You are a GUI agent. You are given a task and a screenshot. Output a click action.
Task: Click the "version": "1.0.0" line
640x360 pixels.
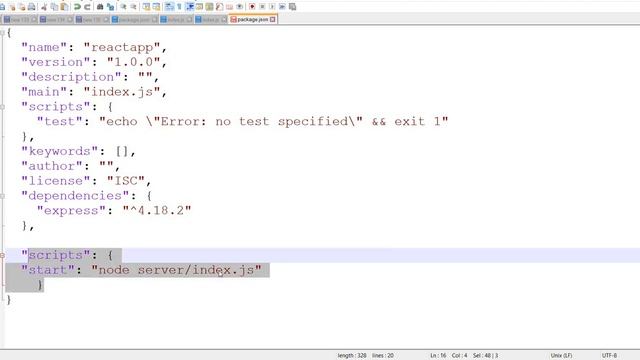[x=94, y=62]
